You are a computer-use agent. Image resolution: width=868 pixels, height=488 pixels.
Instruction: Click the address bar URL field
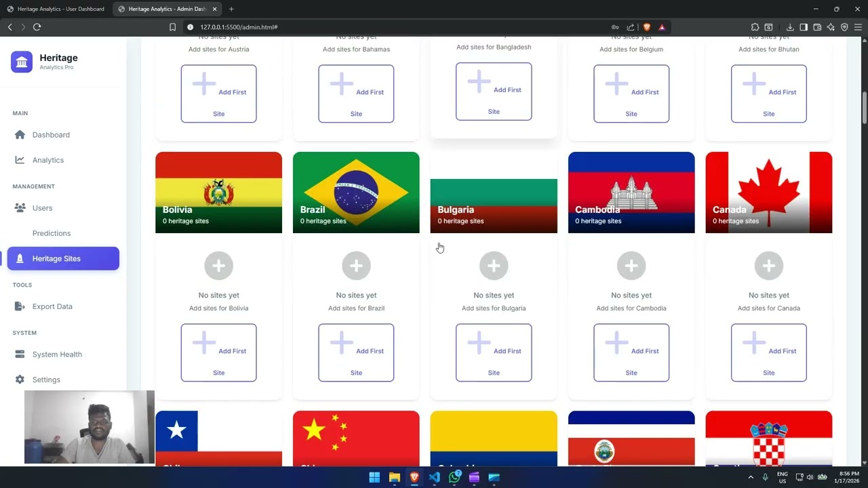400,27
